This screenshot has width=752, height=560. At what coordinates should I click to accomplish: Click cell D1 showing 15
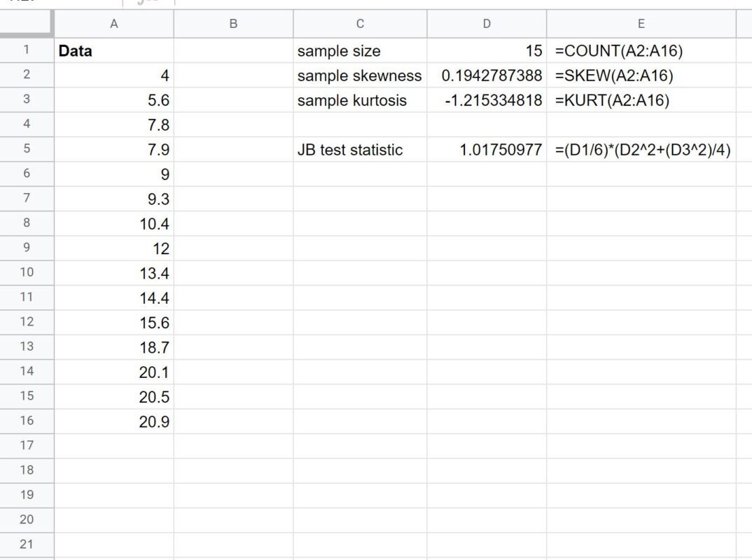(x=487, y=50)
